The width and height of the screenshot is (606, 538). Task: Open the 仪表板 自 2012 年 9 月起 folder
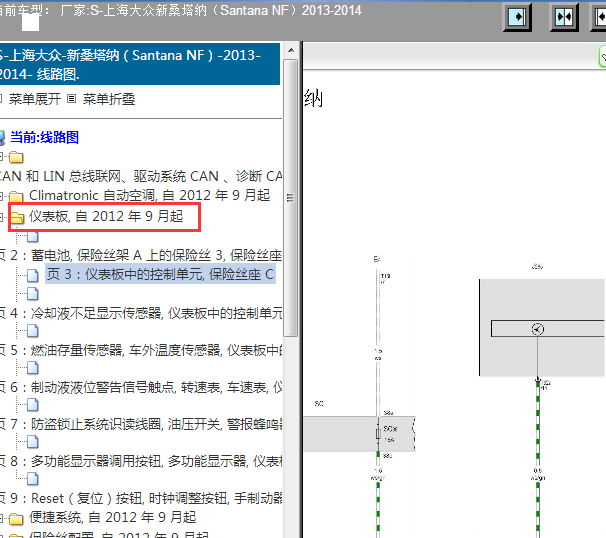pyautogui.click(x=106, y=216)
